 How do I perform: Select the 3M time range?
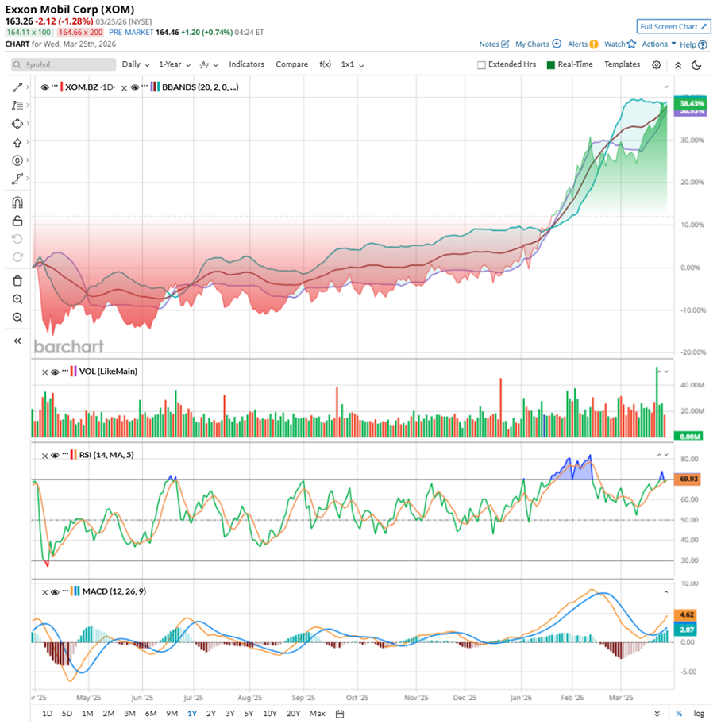tap(129, 714)
